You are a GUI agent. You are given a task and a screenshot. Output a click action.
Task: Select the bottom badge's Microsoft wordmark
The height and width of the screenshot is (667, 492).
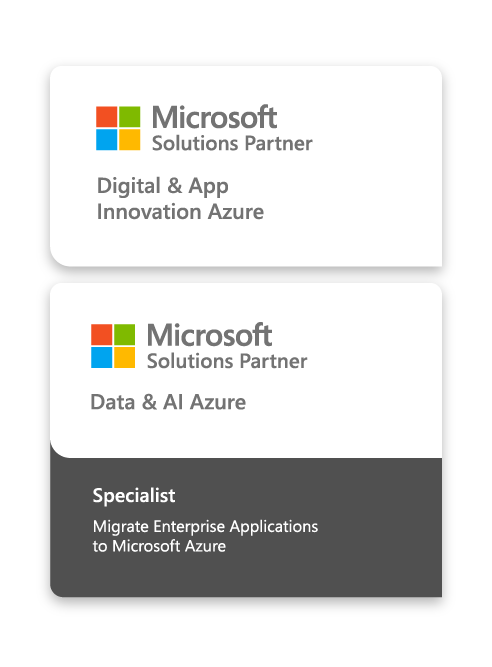pos(209,335)
